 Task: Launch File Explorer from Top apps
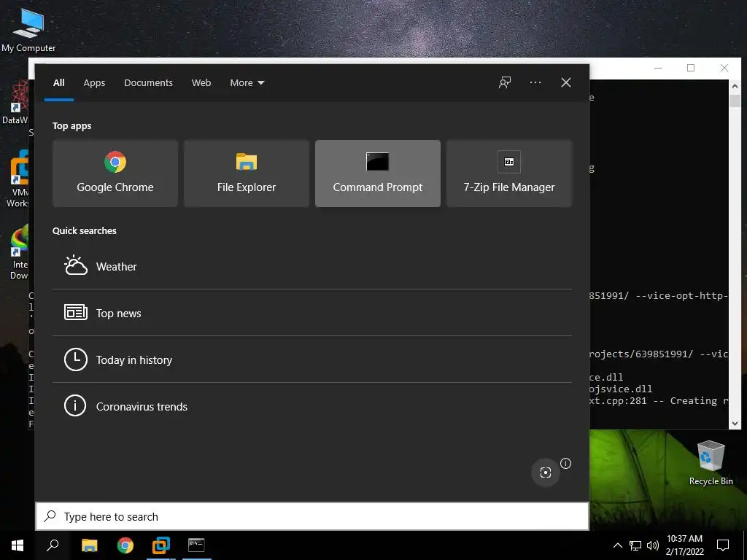click(x=247, y=174)
